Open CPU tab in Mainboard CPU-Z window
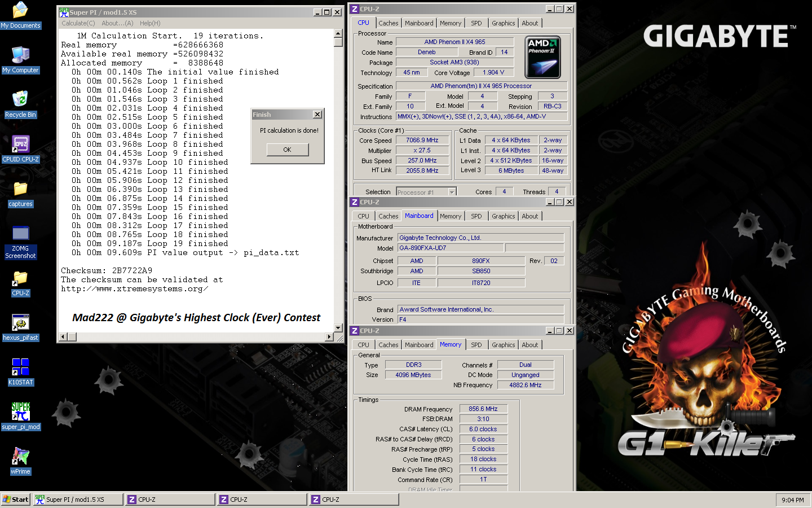The image size is (812, 508). point(364,216)
